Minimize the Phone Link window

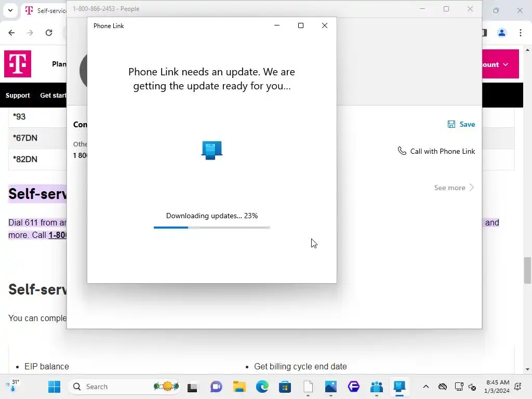[x=277, y=25]
